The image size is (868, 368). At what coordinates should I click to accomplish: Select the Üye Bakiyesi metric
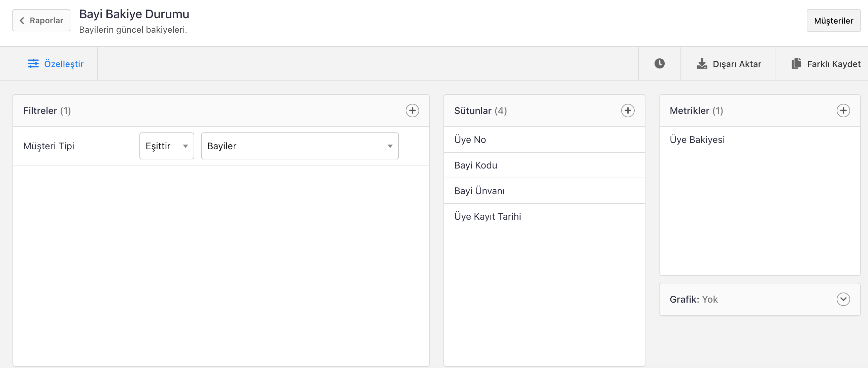[697, 140]
